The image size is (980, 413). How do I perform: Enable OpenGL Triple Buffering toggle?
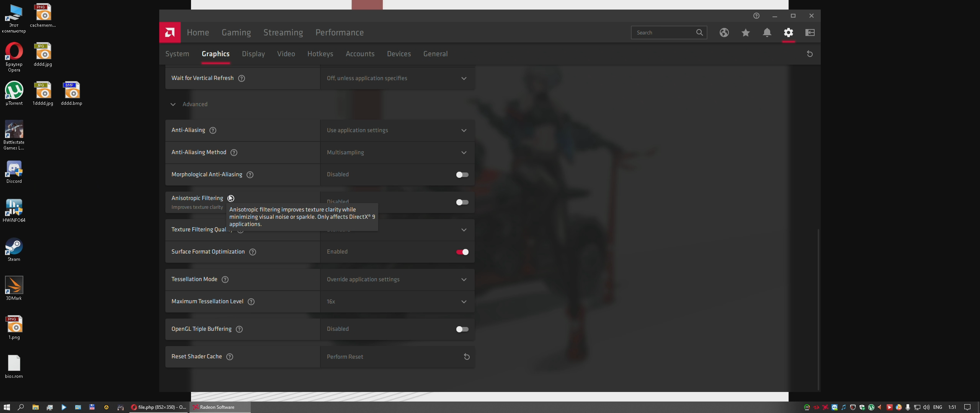tap(462, 329)
